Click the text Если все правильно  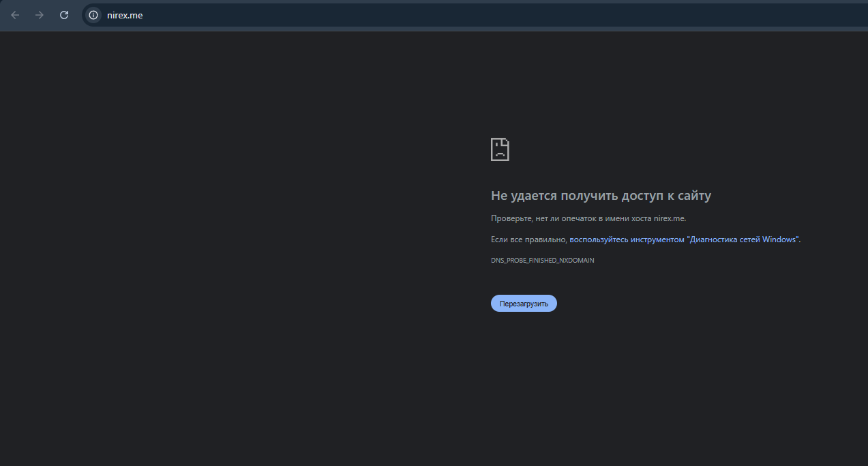click(528, 239)
